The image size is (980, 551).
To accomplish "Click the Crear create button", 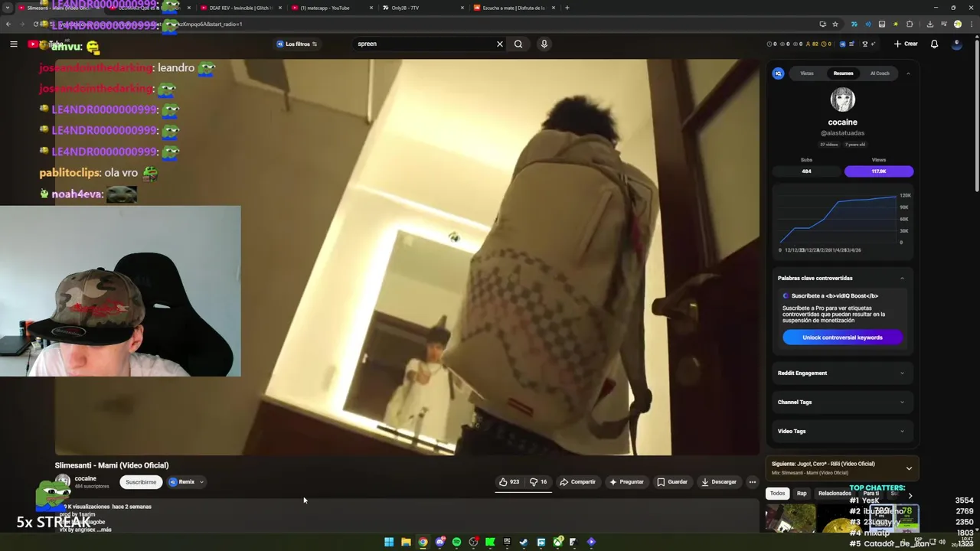I will point(906,44).
